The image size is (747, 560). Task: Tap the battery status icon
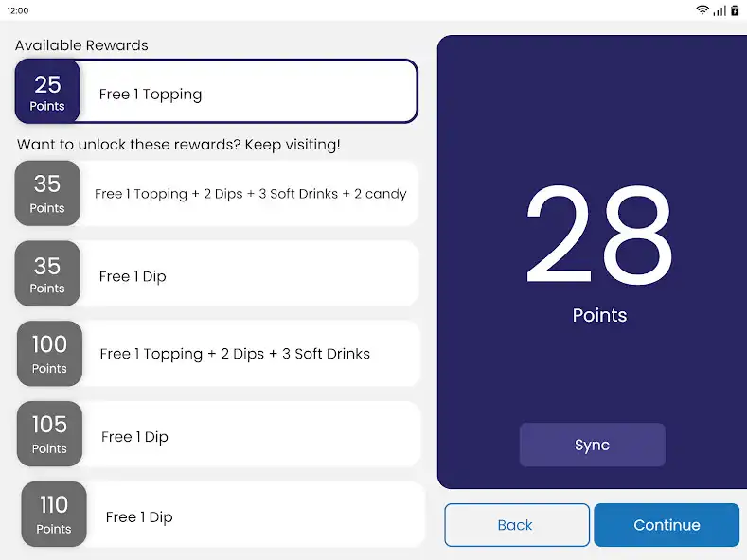[x=735, y=10]
